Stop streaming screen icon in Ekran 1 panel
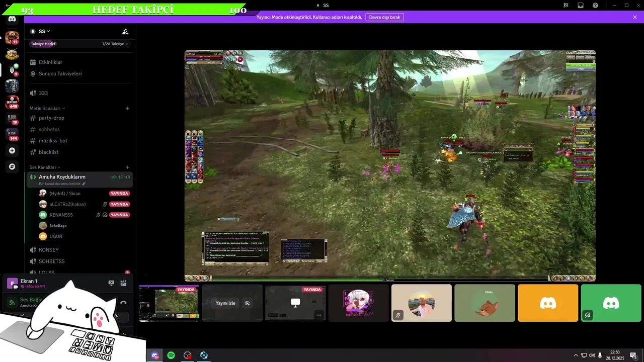The height and width of the screenshot is (362, 644). (x=111, y=283)
